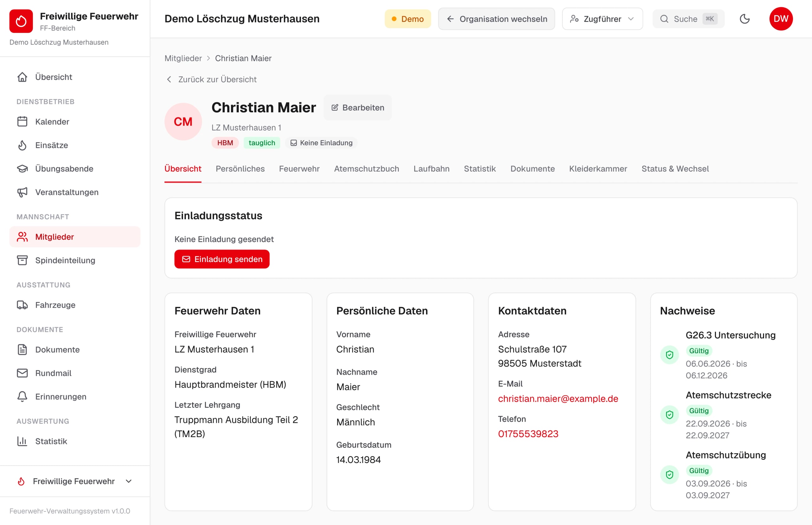Image resolution: width=812 pixels, height=525 pixels.
Task: Switch to the Dokumente profile tab
Action: (533, 169)
